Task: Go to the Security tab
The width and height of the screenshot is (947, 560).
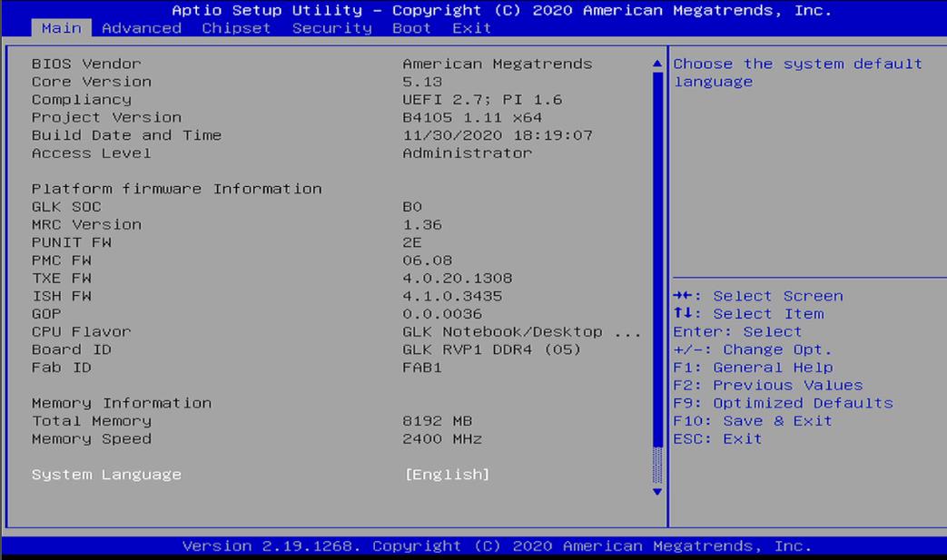Action: point(332,28)
